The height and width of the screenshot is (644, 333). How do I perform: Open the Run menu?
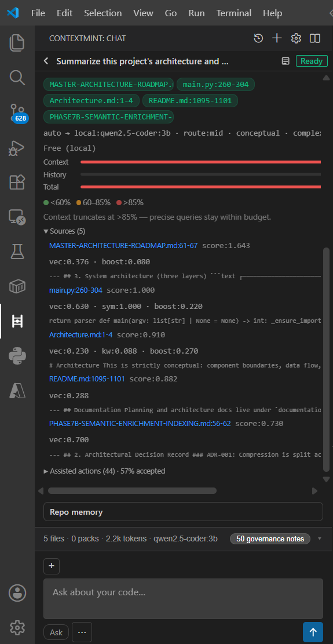(196, 13)
